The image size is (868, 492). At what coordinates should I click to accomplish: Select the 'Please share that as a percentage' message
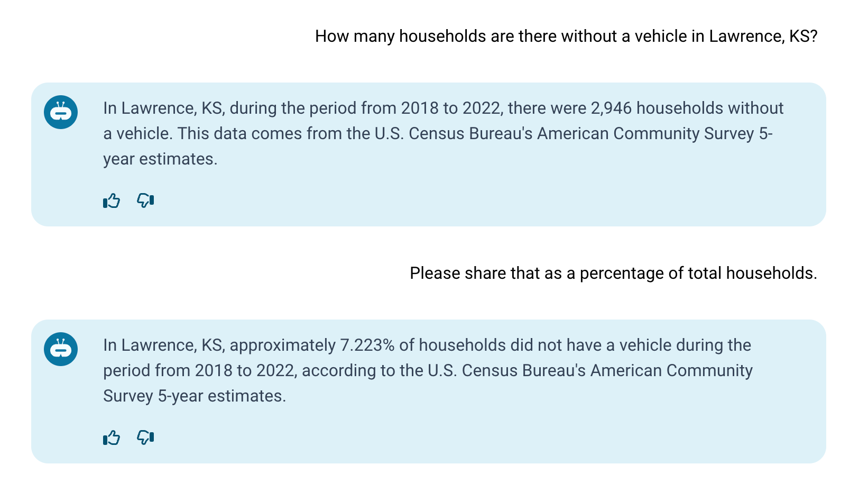[613, 274]
